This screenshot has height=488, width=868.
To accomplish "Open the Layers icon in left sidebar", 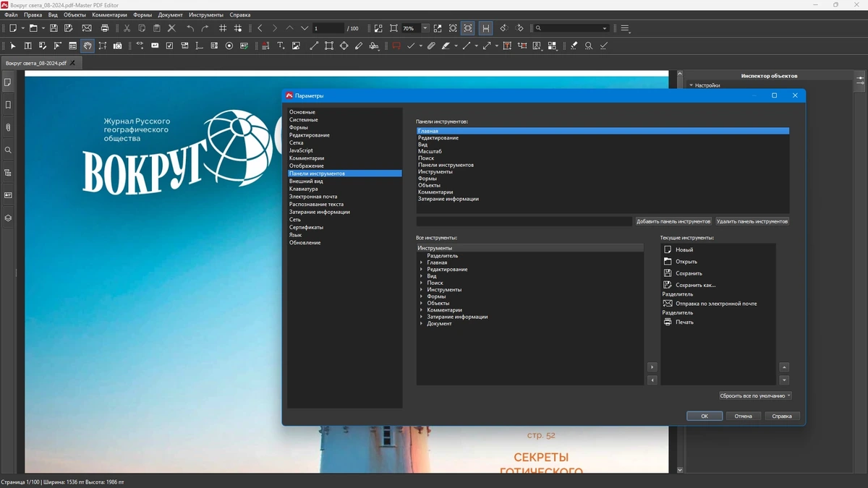I will (8, 218).
